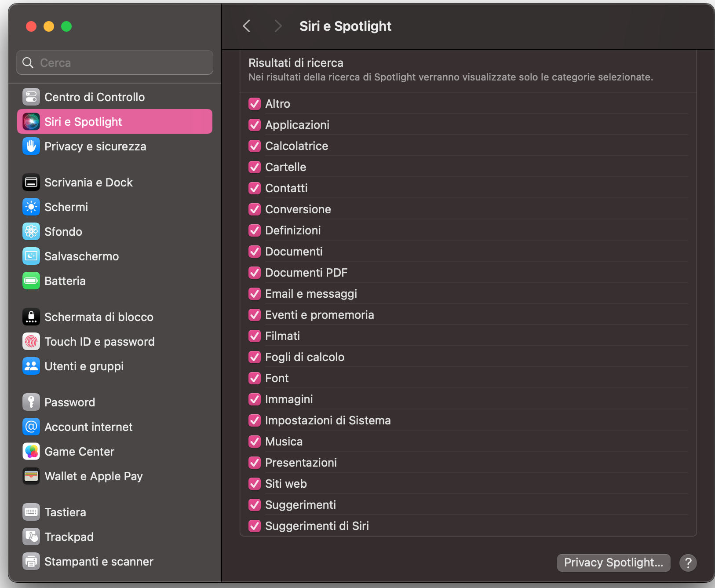Click the Game Center icon

tap(31, 451)
